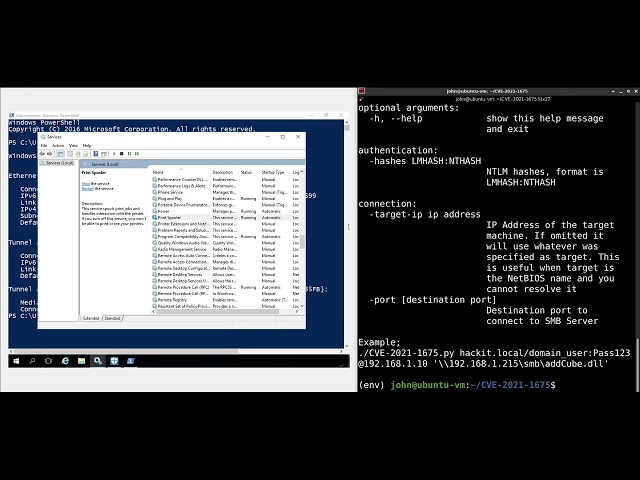Click the Back arrow in Services toolbar
The image size is (640, 480).
point(42,154)
